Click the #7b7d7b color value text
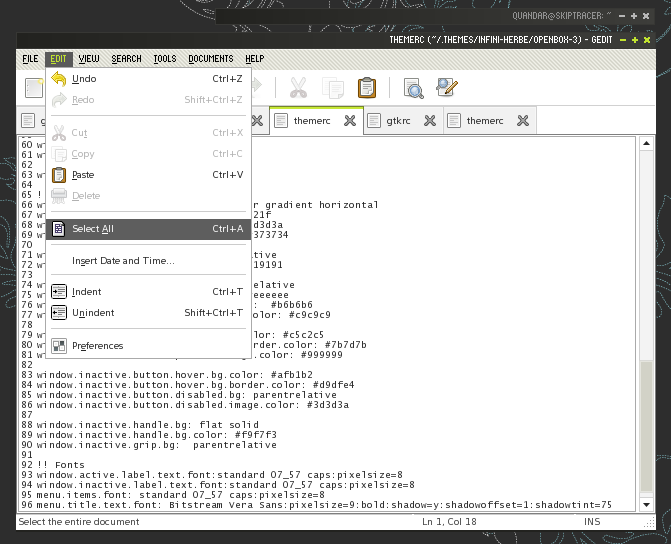The image size is (671, 544). tap(345, 345)
